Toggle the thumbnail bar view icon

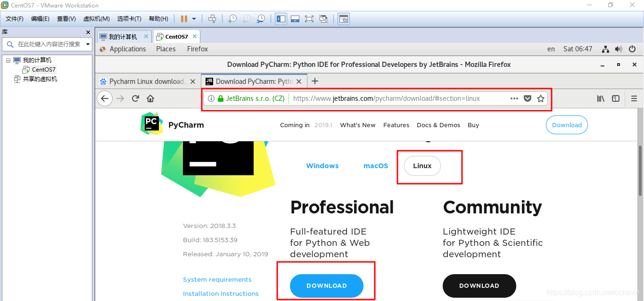295,19
